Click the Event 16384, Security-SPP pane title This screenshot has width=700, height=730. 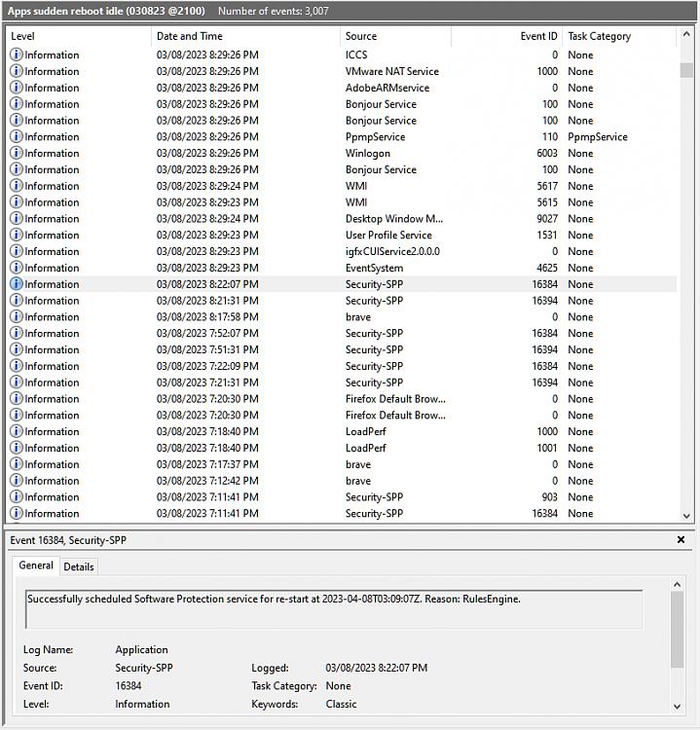(68, 540)
